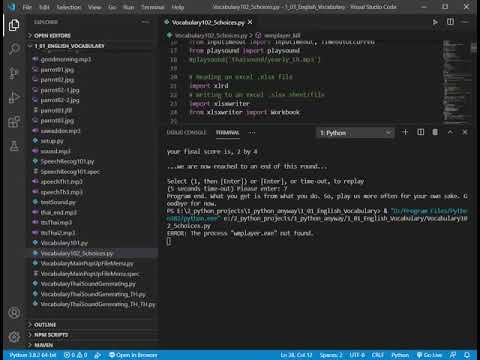Open notifications bell in status bar
Image resolution: width=480 pixels, height=360 pixels.
pos(467,355)
